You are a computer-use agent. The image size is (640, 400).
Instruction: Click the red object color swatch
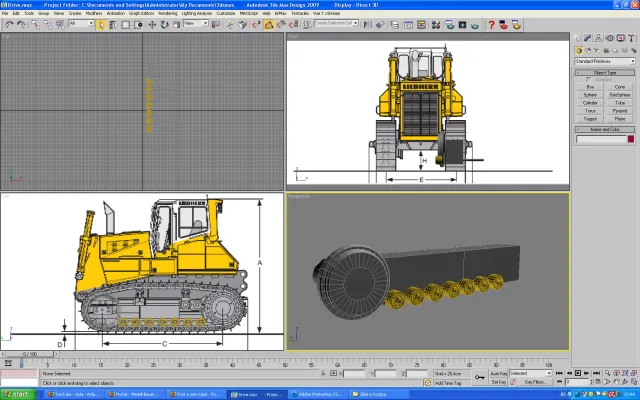tap(631, 139)
